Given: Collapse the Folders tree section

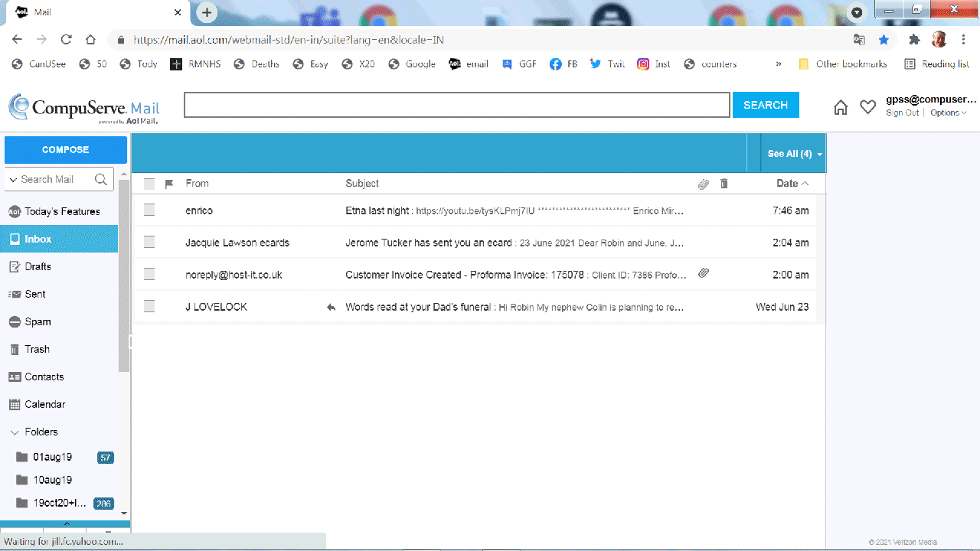Looking at the screenshot, I should 15,432.
